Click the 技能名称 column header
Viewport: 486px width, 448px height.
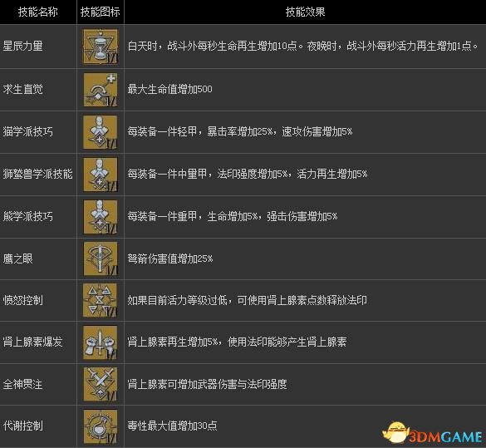[38, 12]
